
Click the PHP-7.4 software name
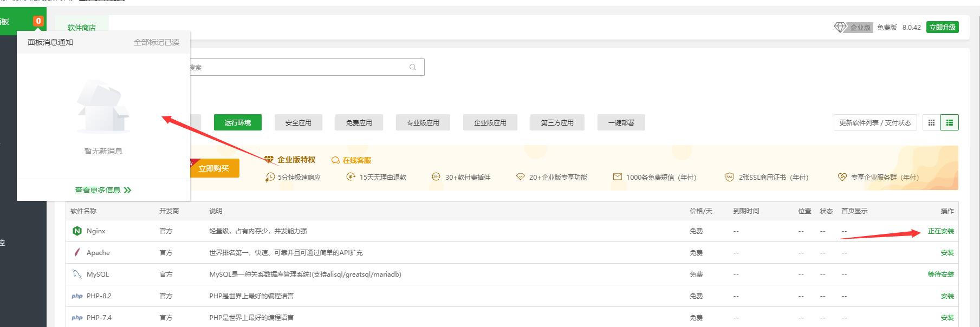[x=99, y=318]
